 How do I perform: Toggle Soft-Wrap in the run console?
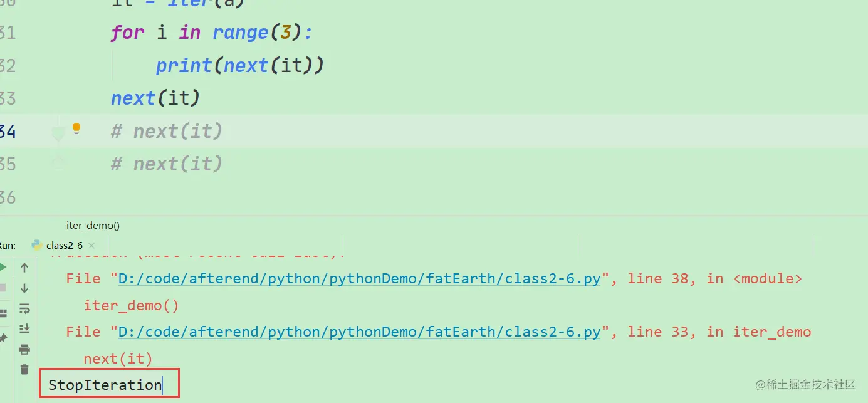(24, 308)
